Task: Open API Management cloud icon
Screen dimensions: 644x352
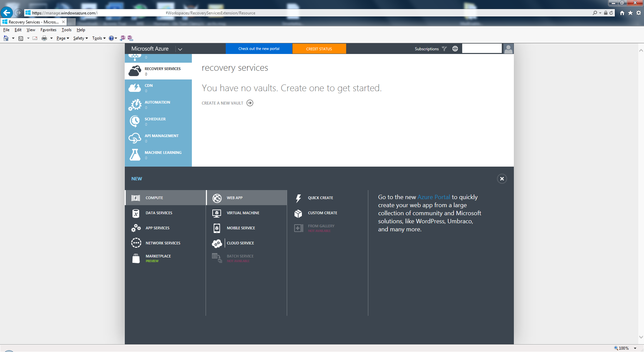Action: click(135, 138)
